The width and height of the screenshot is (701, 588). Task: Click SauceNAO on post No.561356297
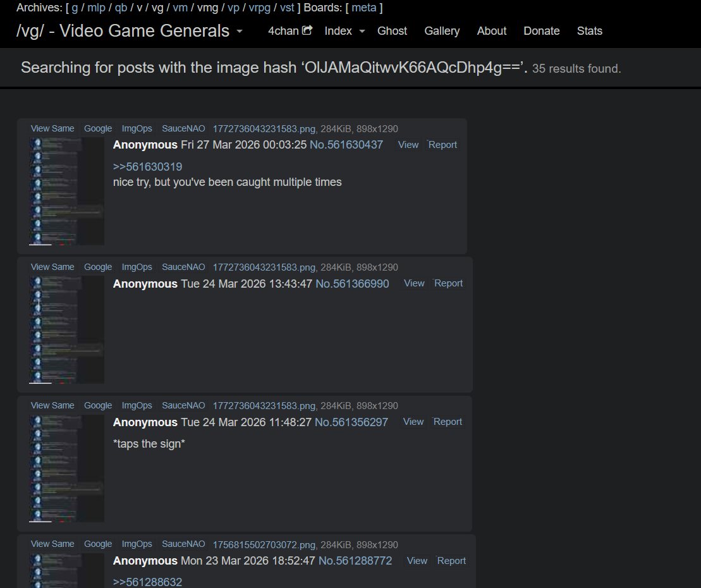183,405
